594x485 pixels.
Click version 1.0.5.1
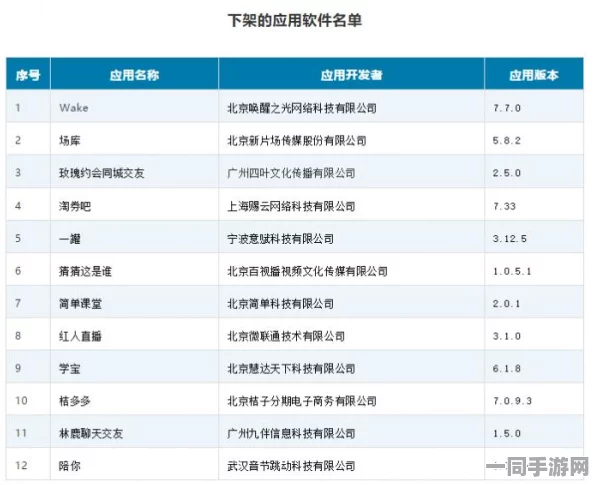(x=512, y=271)
